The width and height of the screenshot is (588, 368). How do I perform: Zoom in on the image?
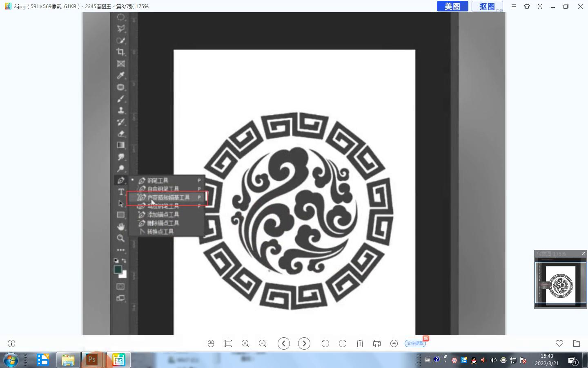(245, 343)
